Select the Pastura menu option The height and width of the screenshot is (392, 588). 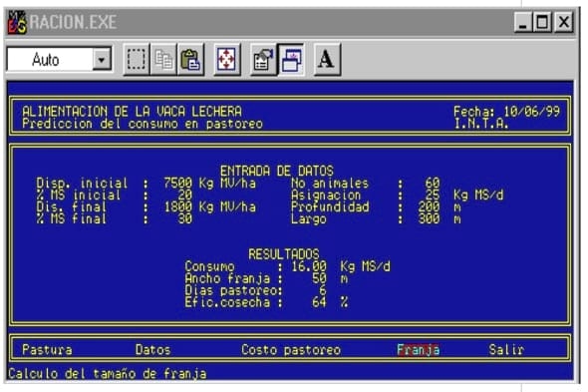pos(47,350)
